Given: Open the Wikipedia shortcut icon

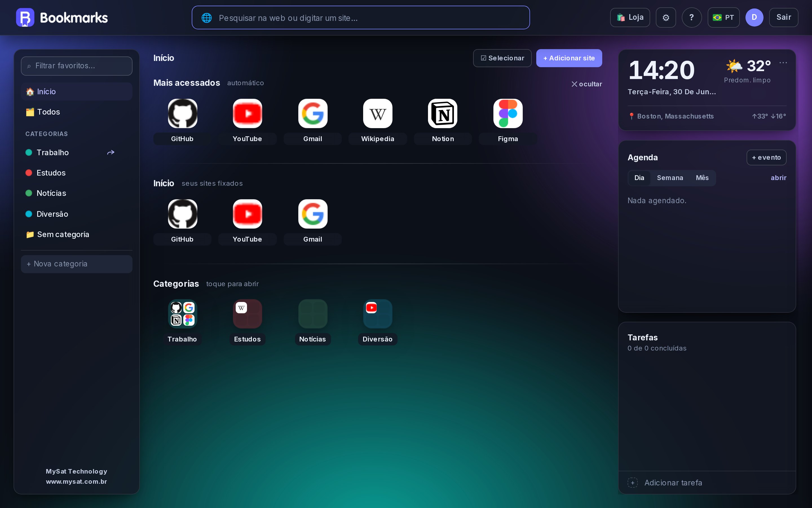Looking at the screenshot, I should pyautogui.click(x=378, y=113).
